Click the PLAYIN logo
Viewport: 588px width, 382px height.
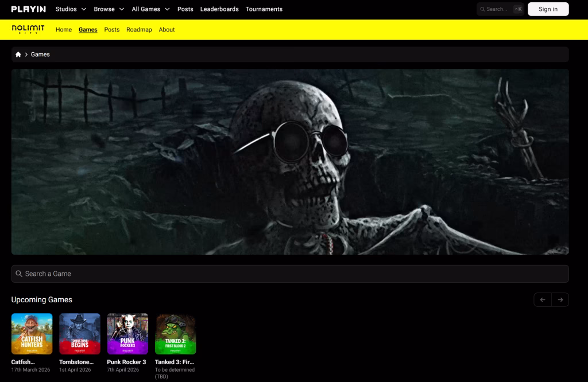coord(29,9)
